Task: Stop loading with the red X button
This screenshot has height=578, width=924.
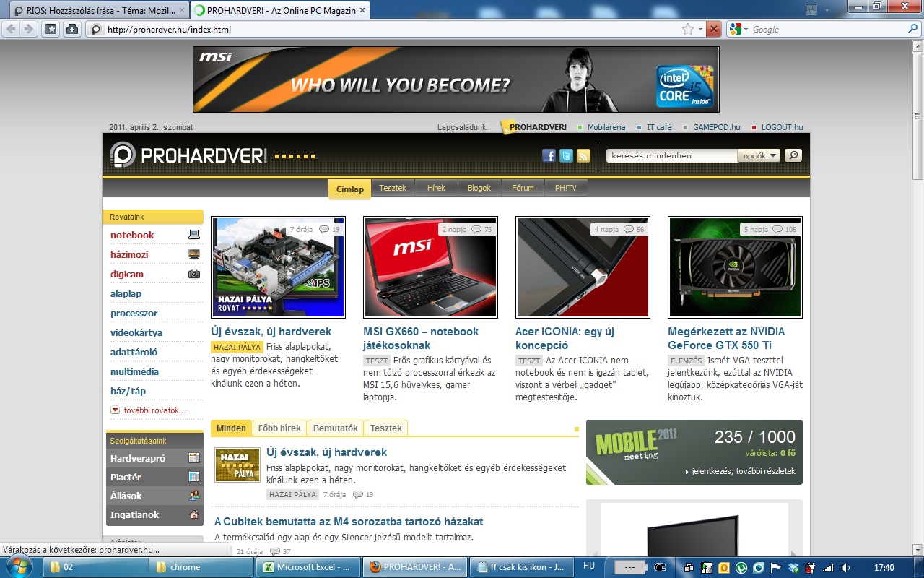Action: 713,29
